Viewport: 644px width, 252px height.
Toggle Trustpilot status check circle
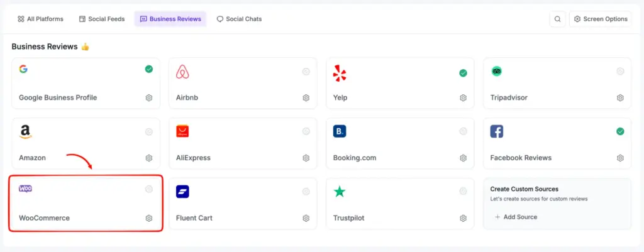[x=464, y=191]
